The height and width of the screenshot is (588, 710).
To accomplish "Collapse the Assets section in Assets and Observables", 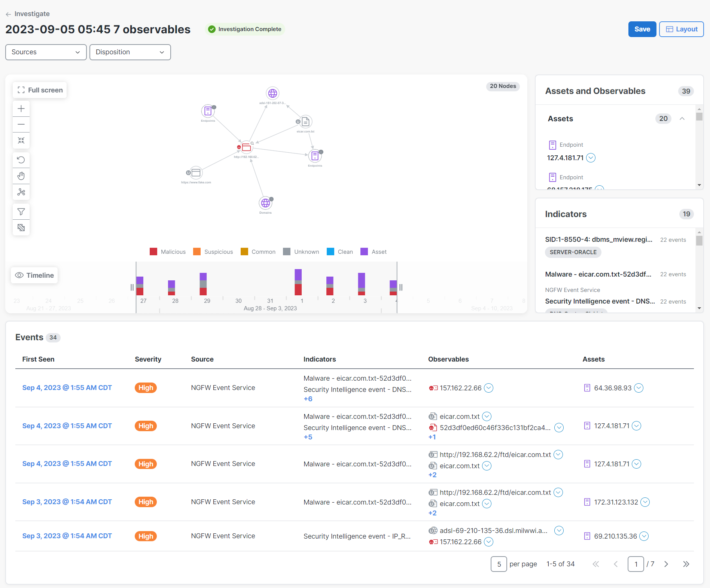I will coord(682,119).
